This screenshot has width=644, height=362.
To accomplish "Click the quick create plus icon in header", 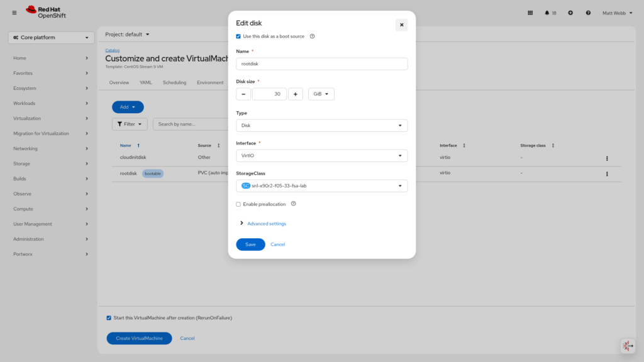I will (570, 13).
